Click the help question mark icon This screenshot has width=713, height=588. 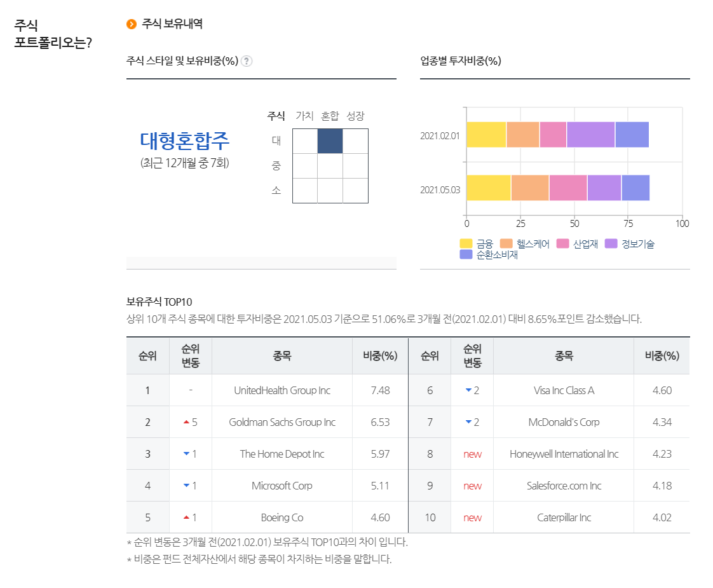point(247,61)
